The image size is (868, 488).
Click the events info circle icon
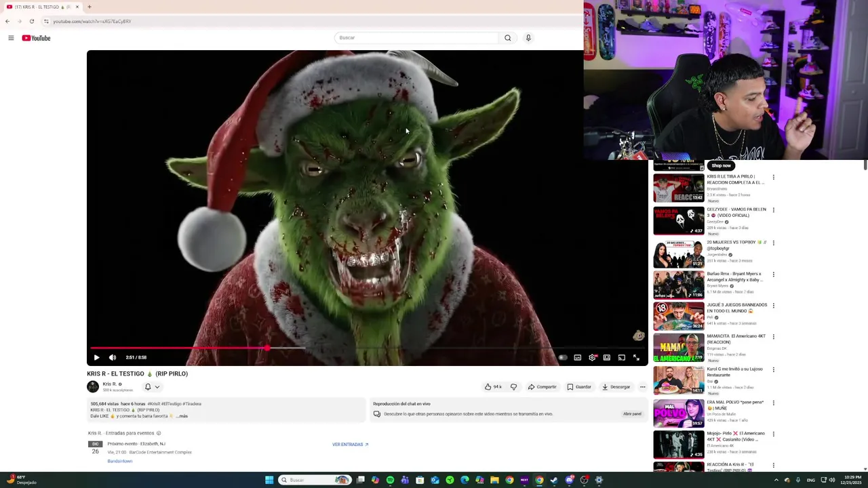coord(159,433)
